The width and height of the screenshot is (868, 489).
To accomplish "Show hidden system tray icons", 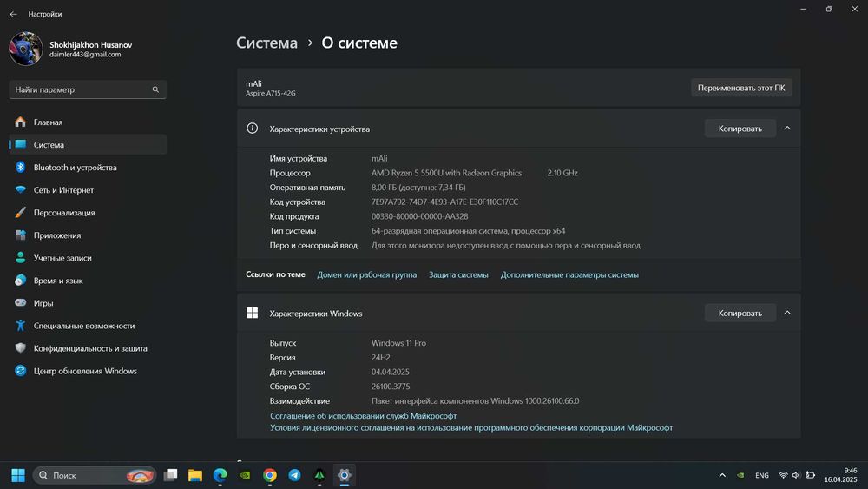I will click(722, 475).
